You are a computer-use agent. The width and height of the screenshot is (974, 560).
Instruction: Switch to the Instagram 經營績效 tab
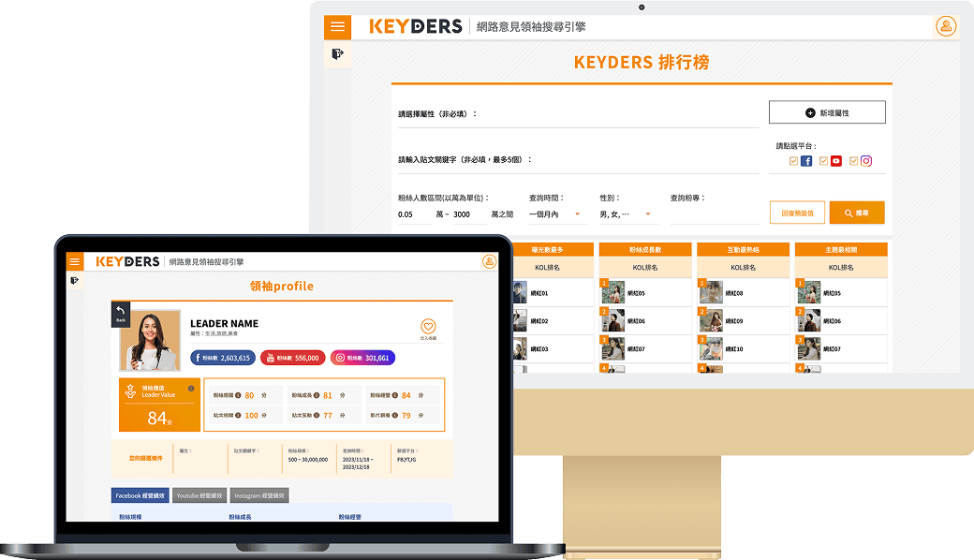[258, 495]
